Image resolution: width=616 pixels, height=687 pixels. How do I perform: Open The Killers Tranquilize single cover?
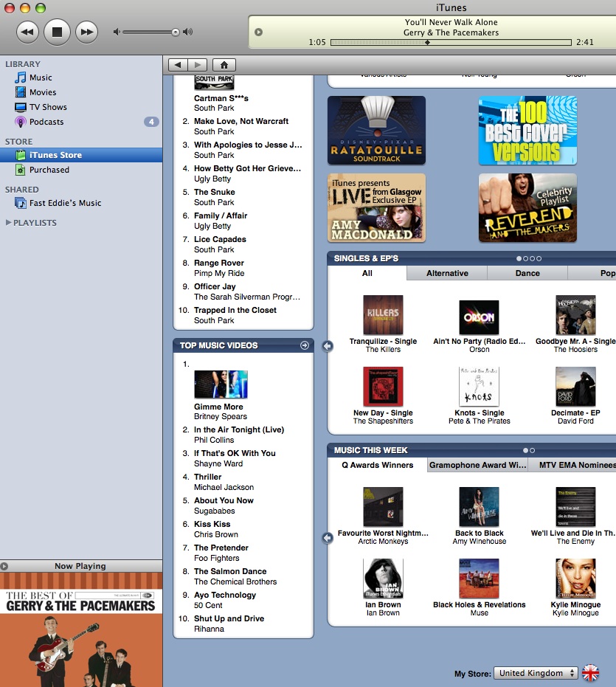click(383, 315)
